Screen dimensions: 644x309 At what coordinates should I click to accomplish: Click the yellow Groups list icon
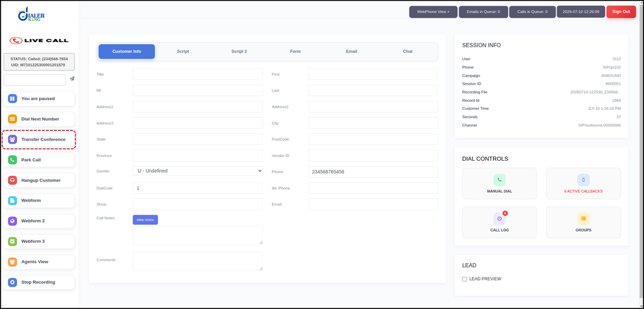[x=583, y=219]
